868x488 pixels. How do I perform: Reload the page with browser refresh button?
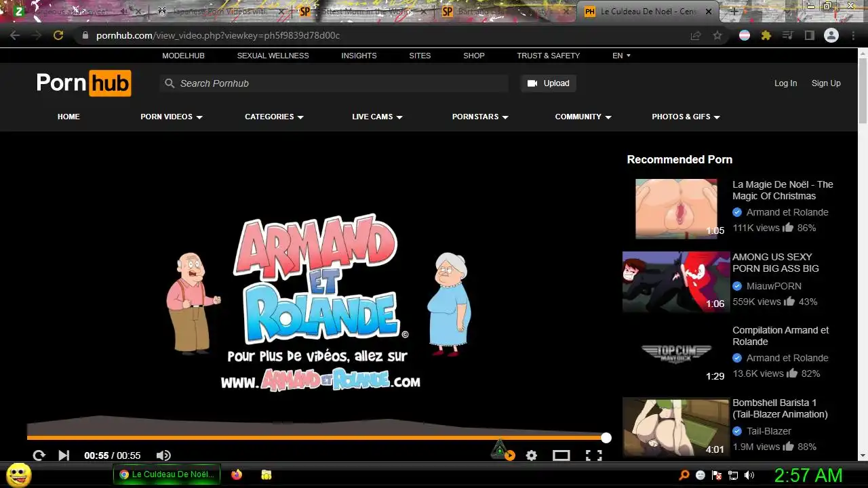58,35
